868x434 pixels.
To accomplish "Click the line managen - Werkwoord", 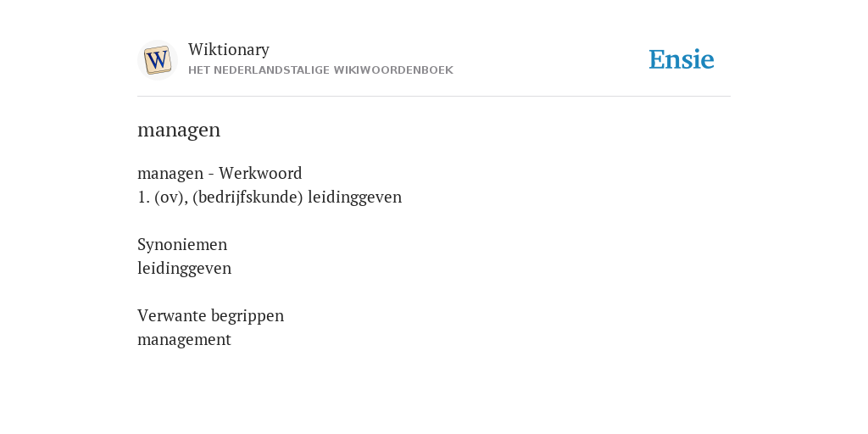I will [220, 173].
